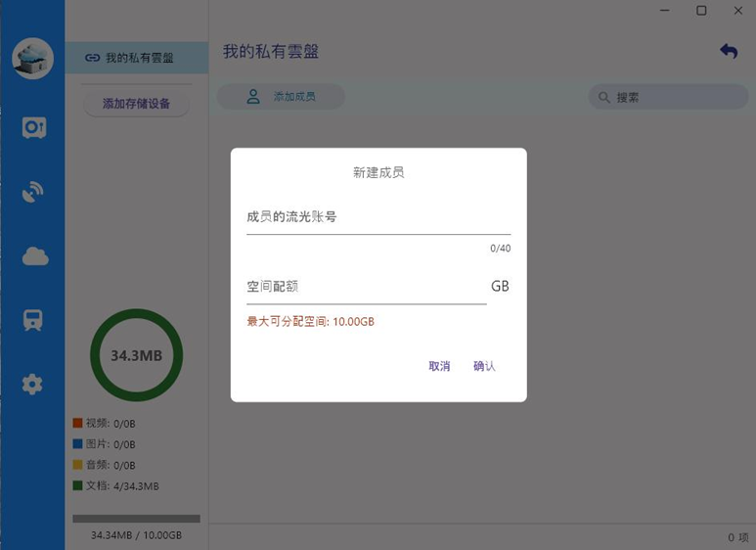This screenshot has width=756, height=550.
Task: Click the 0/40 character counter
Action: pyautogui.click(x=501, y=249)
